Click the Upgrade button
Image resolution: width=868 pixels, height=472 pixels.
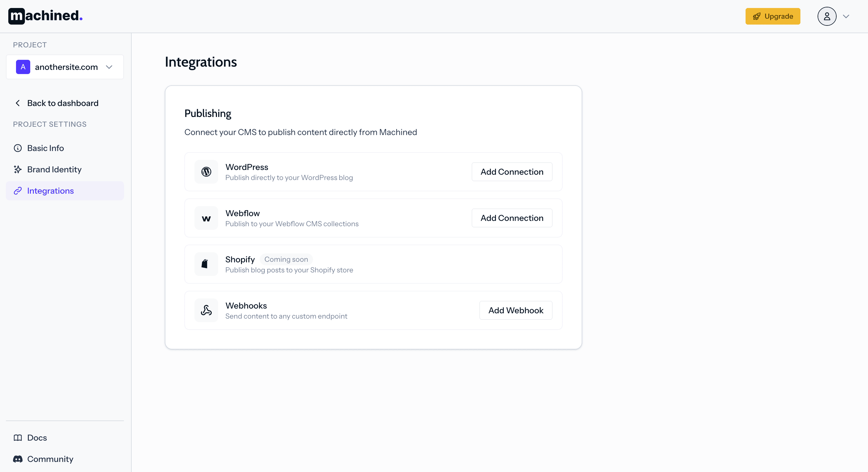click(773, 16)
